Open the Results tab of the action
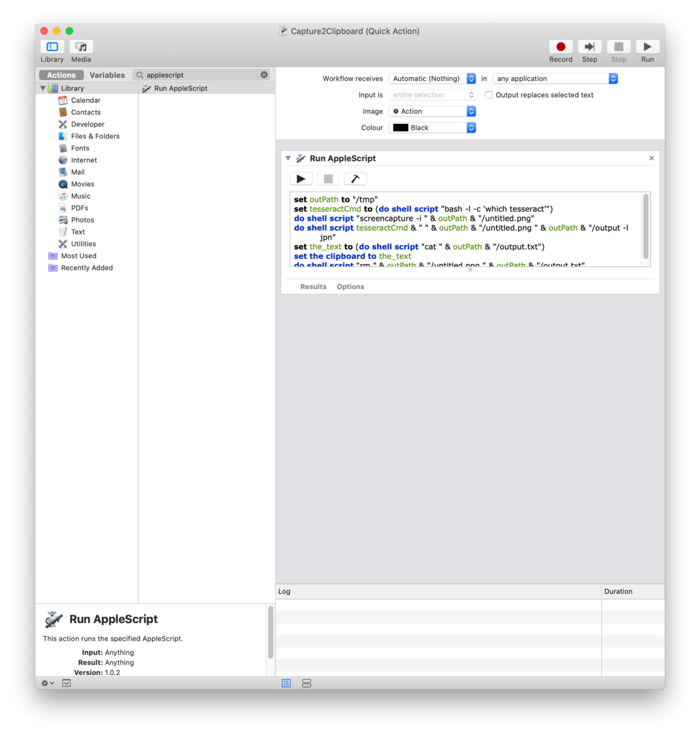 pos(313,287)
